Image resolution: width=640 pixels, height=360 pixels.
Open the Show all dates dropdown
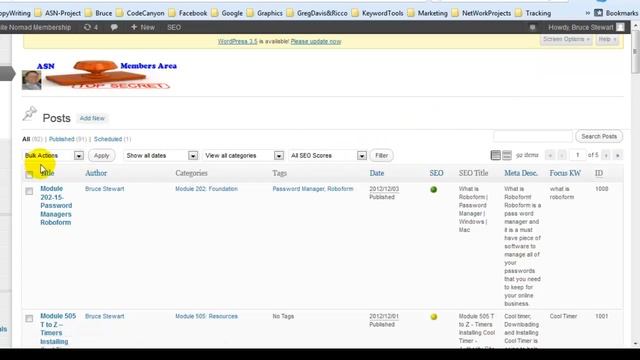[161, 156]
